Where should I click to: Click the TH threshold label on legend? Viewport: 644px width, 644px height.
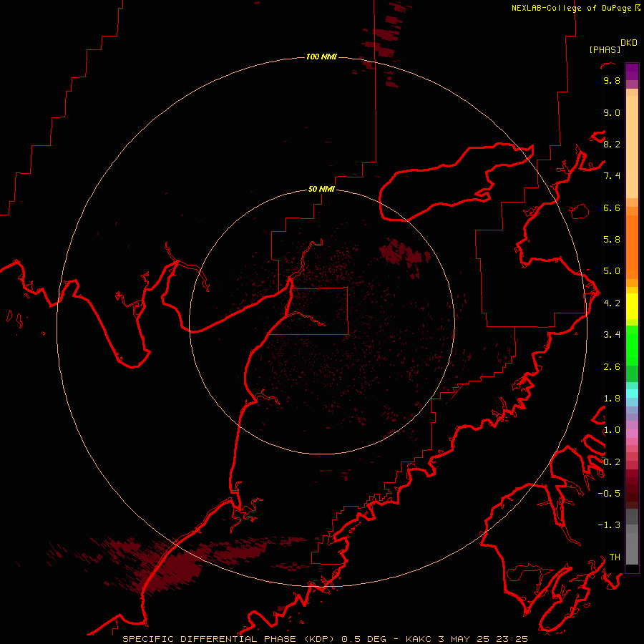[615, 557]
